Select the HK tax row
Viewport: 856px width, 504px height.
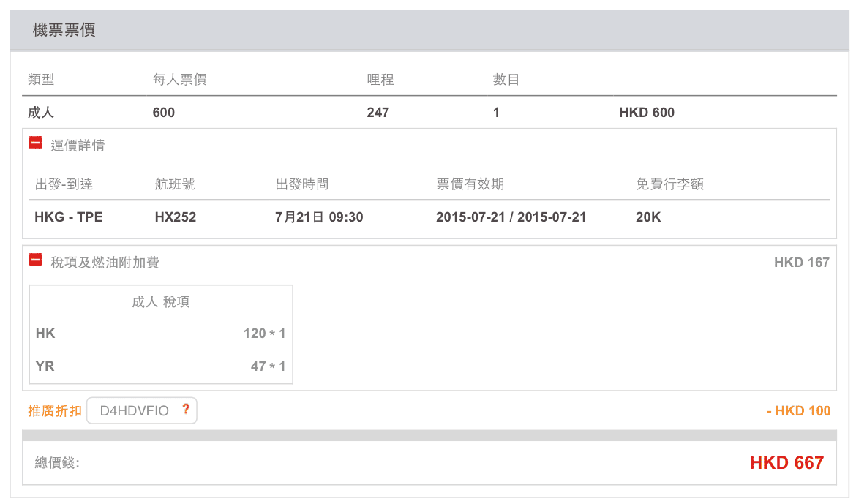(x=161, y=334)
